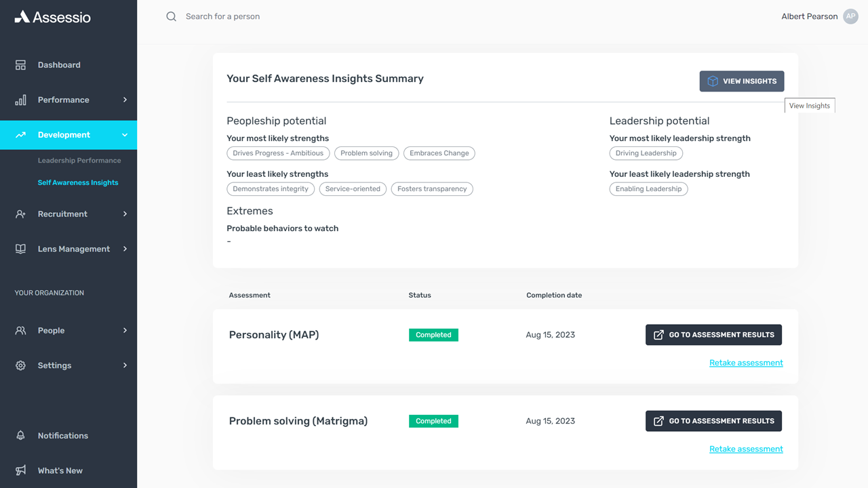868x488 pixels.
Task: Click the Lens Management book icon
Action: point(20,249)
